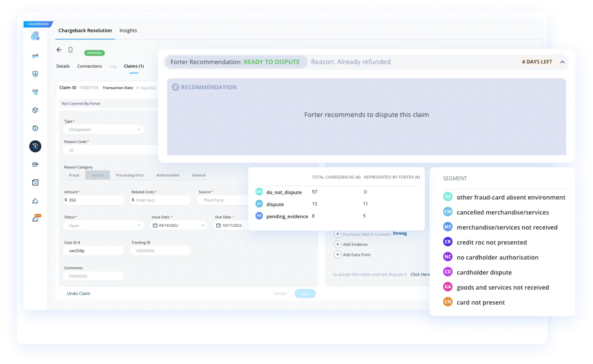Viewport: 593px width, 364px height.
Task: Open the Due Date 10/17/2022 picker
Action: pos(231,225)
